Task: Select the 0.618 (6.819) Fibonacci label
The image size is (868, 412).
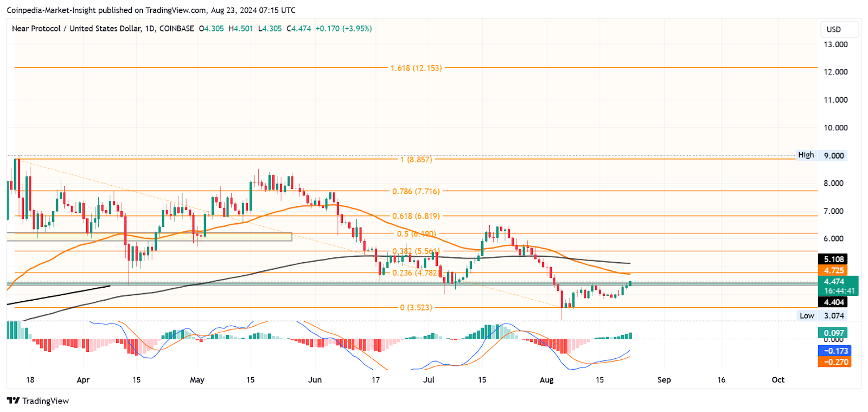Action: coord(416,216)
